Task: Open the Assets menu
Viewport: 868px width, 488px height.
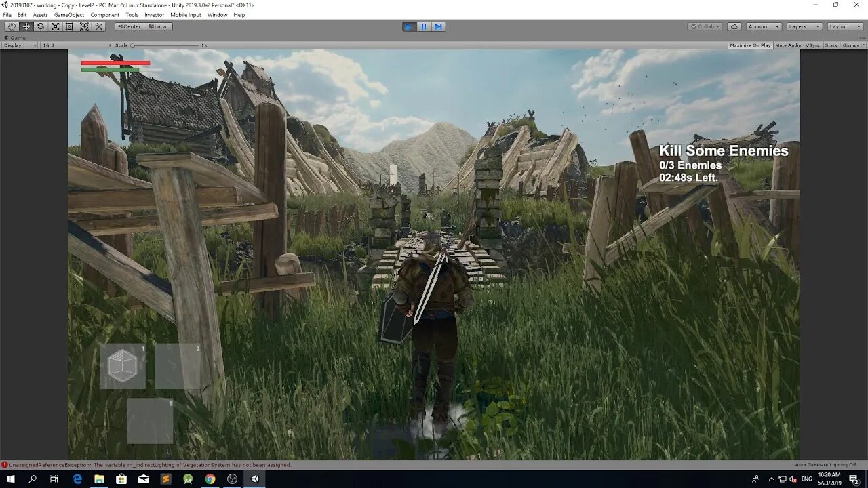Action: pos(41,15)
